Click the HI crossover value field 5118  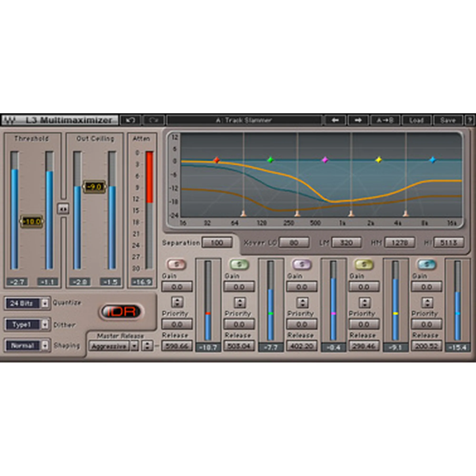pyautogui.click(x=449, y=243)
